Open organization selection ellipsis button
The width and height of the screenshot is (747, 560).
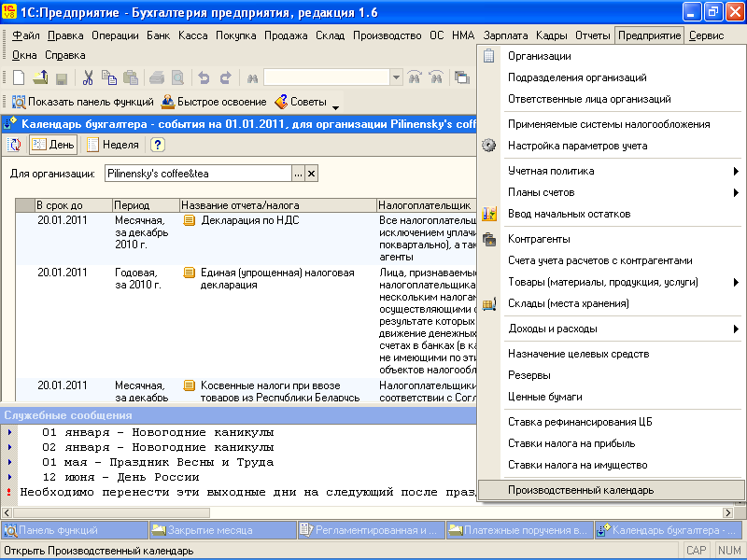[298, 174]
